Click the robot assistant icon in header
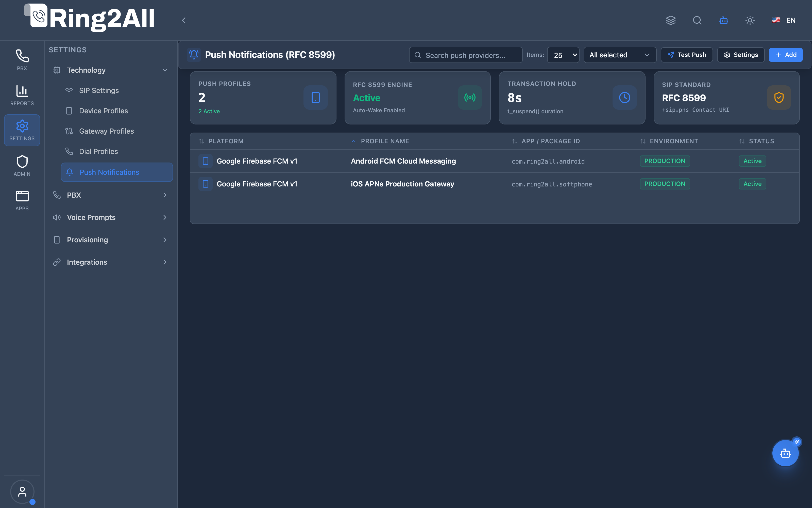This screenshot has height=508, width=812. click(x=723, y=21)
